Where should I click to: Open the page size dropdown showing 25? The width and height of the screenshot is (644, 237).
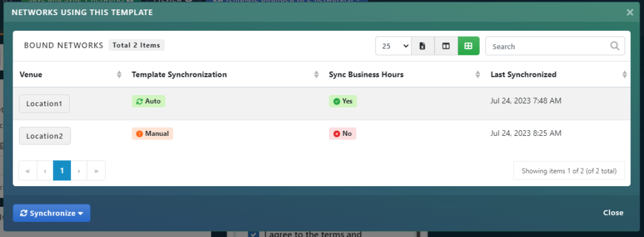[394, 46]
